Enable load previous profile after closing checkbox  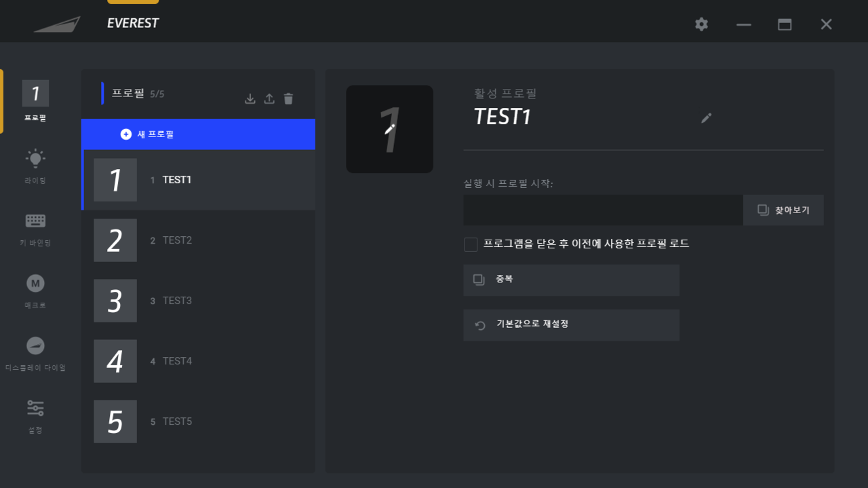point(471,244)
